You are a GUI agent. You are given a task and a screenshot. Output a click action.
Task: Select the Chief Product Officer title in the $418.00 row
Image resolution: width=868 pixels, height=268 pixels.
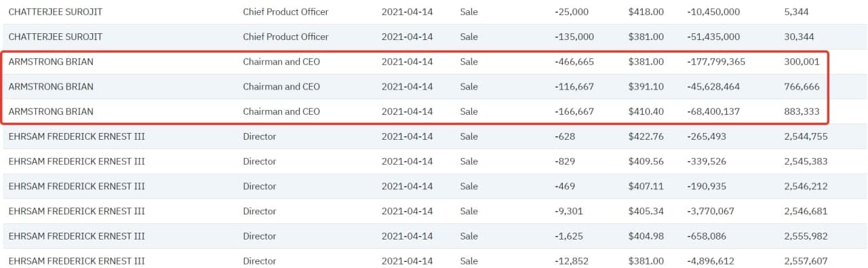285,12
